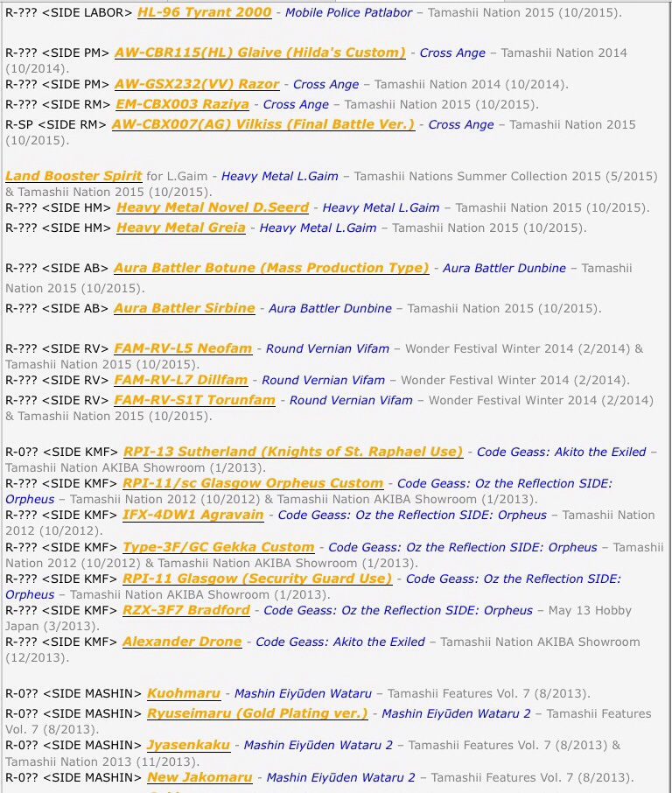The width and height of the screenshot is (672, 793).
Task: Click Code Geass: Oz text beside Agravain
Action: (x=412, y=515)
